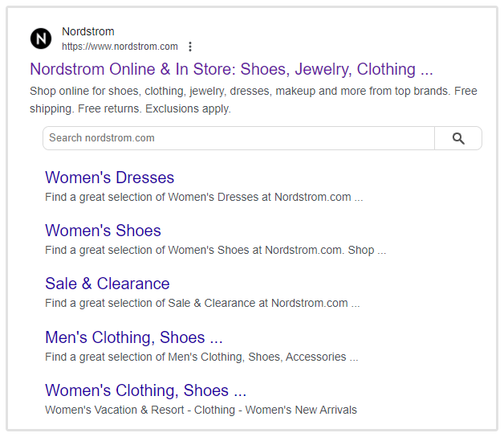The width and height of the screenshot is (504, 437).
Task: Open the three-dot menu beside the Nordstrom URL
Action: tap(190, 47)
